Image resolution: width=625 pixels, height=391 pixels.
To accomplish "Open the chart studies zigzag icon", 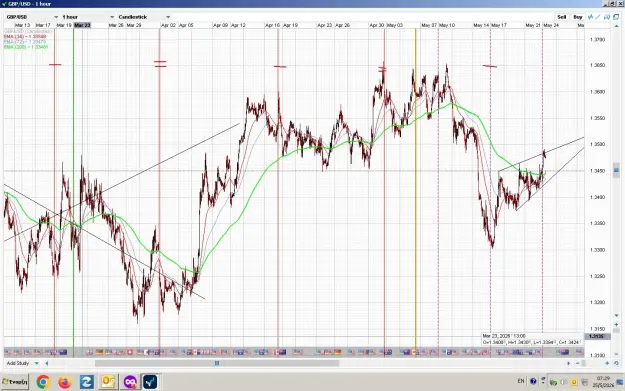I will 591,17.
